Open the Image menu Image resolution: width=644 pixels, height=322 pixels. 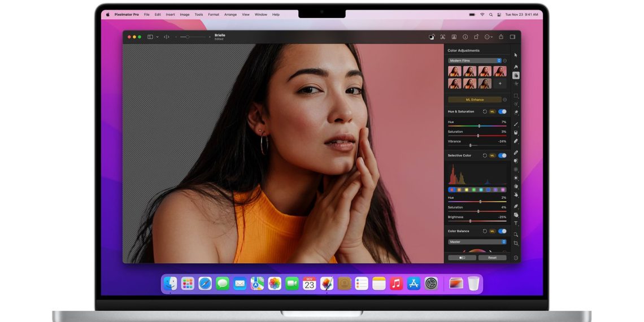pyautogui.click(x=185, y=14)
